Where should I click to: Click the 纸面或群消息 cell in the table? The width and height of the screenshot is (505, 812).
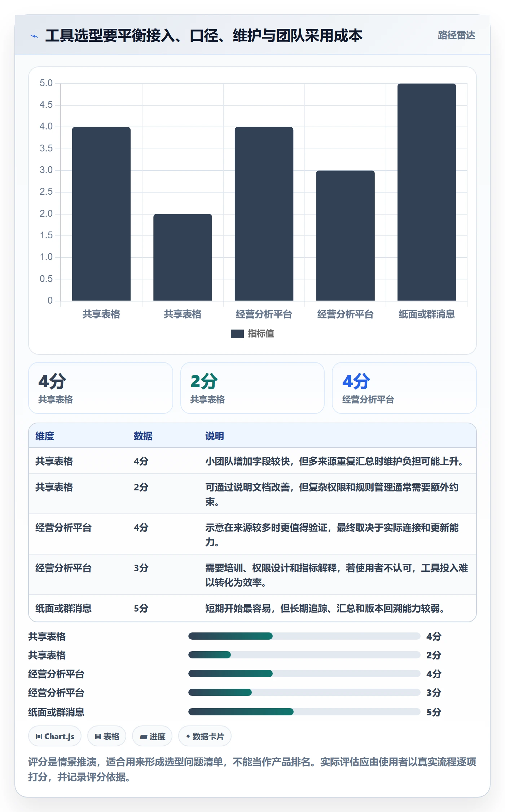[63, 608]
